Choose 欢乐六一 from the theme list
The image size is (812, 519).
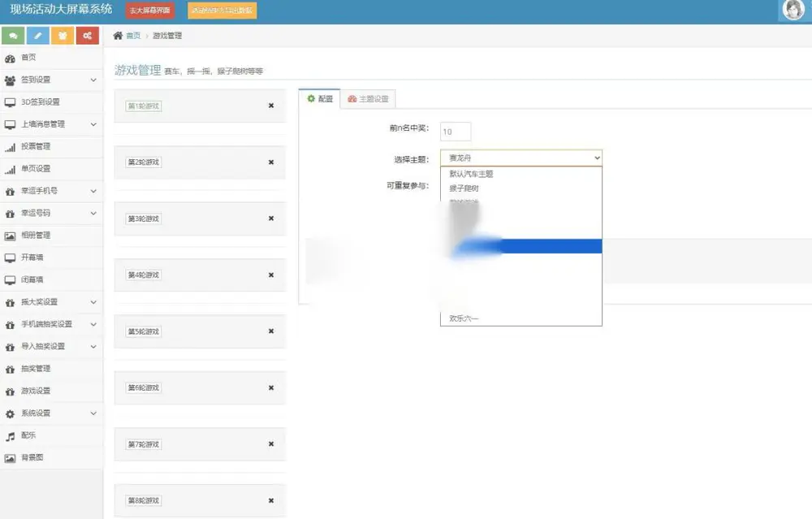521,318
